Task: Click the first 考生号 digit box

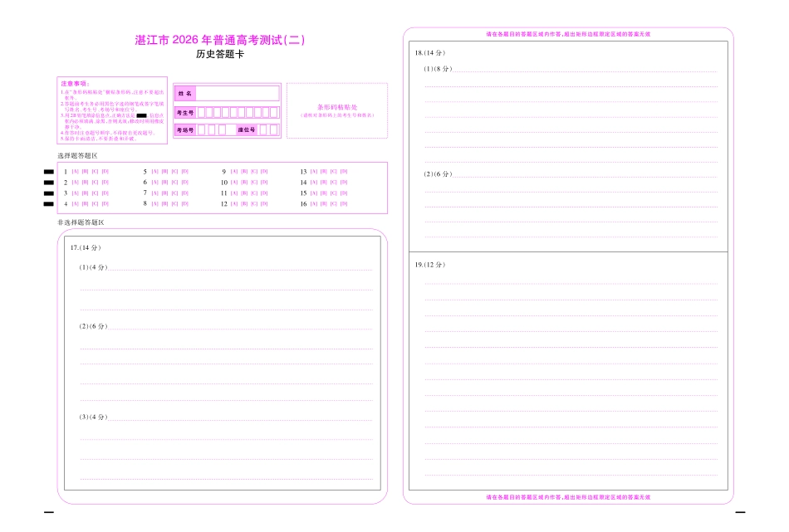Action: pos(201,113)
